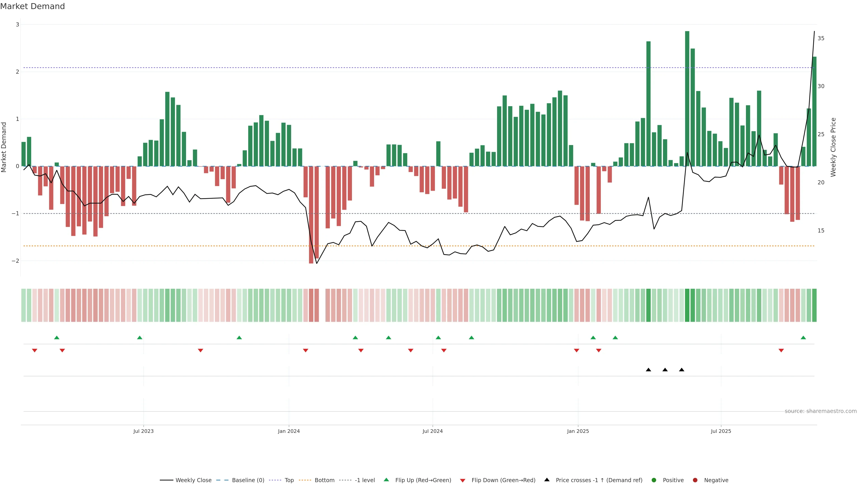
Task: Click the green Flip Up triangle legend icon
Action: pyautogui.click(x=387, y=480)
